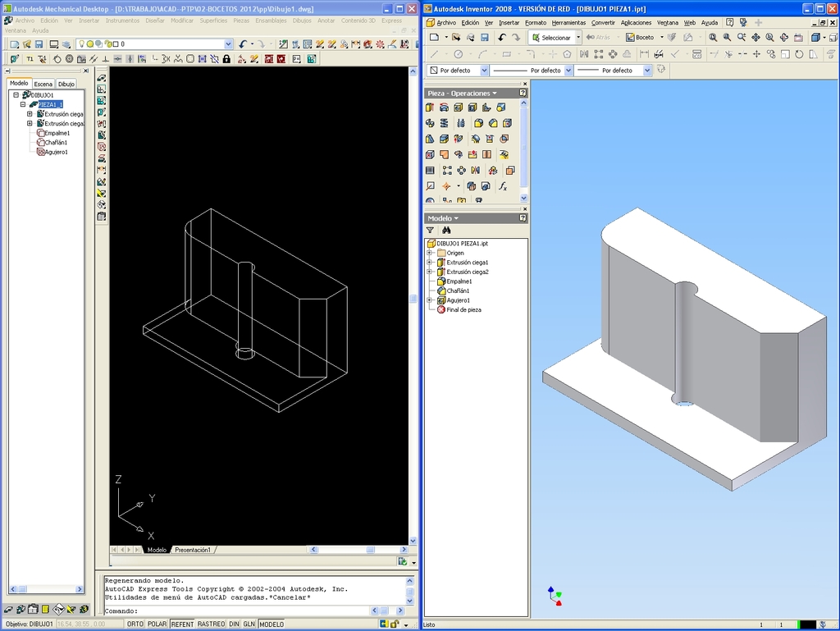The height and width of the screenshot is (631, 840).
Task: Open Archivo menu in Inventor
Action: [x=445, y=22]
